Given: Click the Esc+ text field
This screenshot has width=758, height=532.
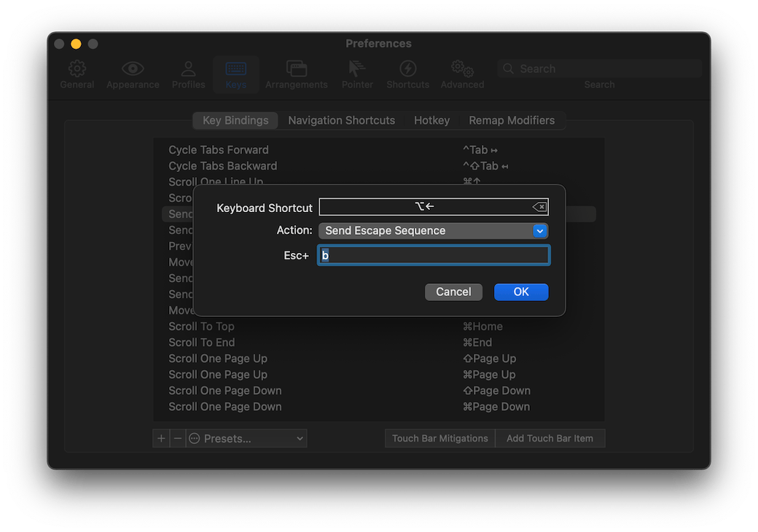Looking at the screenshot, I should pyautogui.click(x=434, y=255).
